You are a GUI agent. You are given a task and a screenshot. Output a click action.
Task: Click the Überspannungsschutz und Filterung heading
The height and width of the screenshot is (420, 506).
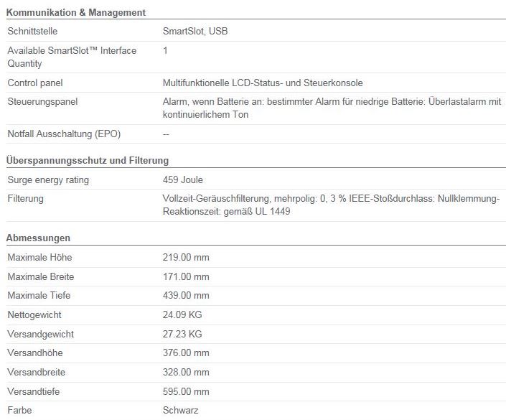88,160
